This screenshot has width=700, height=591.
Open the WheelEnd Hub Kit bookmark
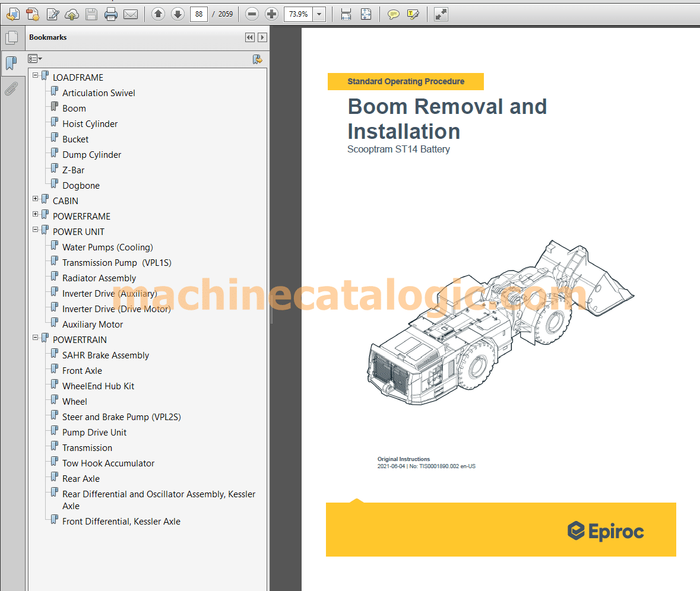click(98, 386)
